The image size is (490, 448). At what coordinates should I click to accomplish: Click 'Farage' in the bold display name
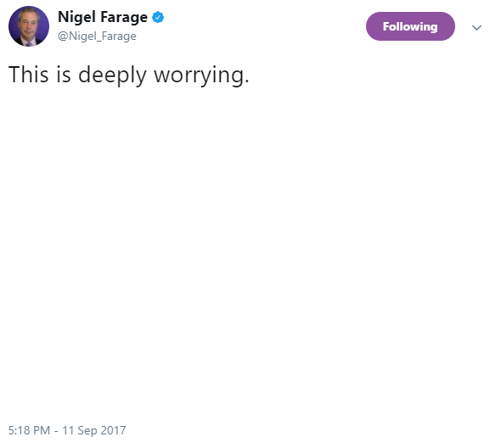(124, 18)
